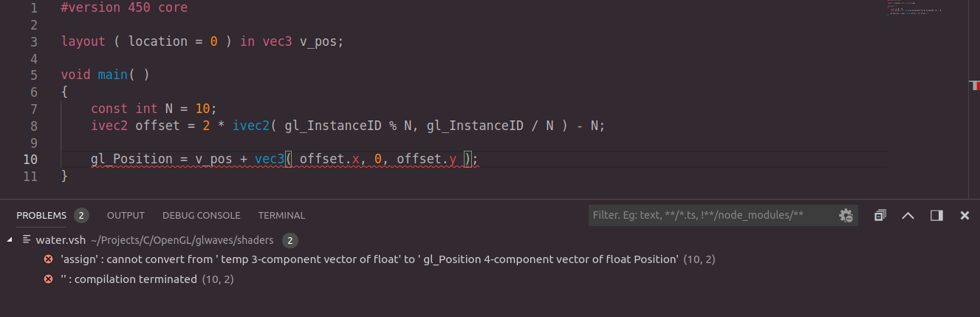
Task: Toggle the panel position icon
Action: point(936,216)
